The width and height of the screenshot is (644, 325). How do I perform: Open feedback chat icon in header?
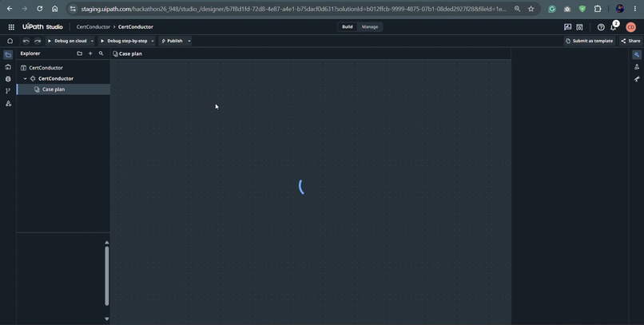click(567, 27)
